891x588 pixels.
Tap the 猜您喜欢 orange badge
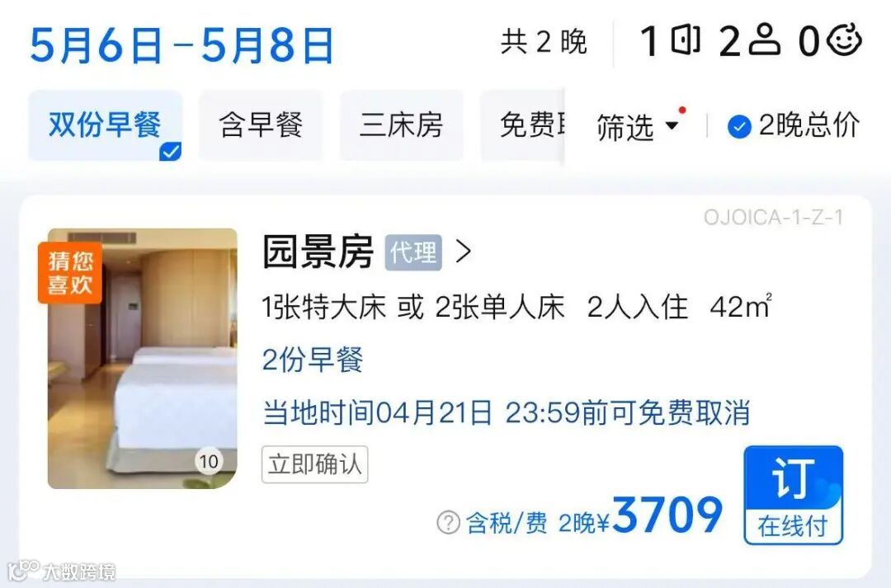pos(70,273)
